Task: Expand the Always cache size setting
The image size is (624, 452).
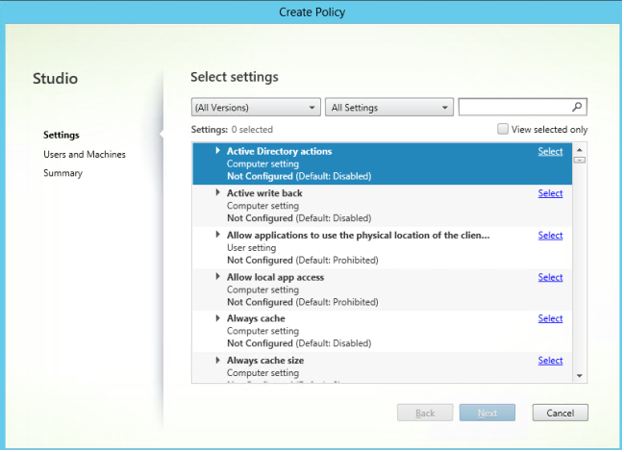Action: pos(218,360)
